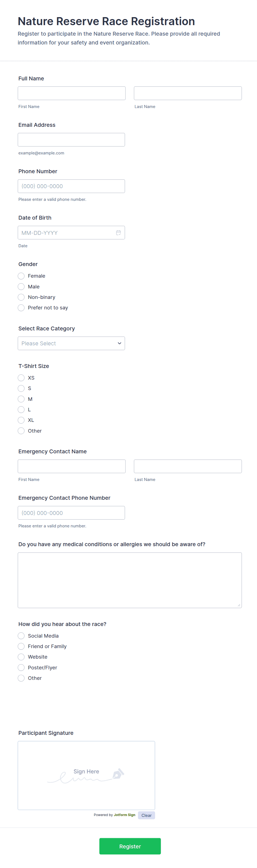
Task: Click the Participant Signature pad
Action: click(86, 775)
